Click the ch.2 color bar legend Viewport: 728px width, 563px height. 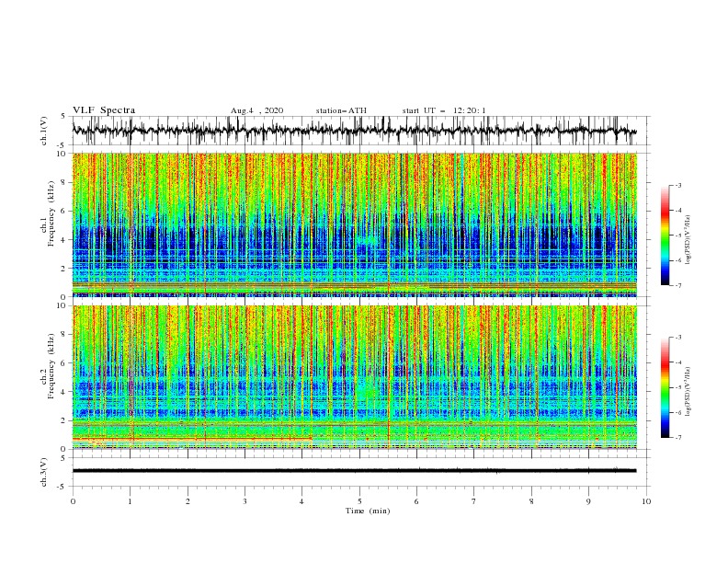(x=665, y=387)
